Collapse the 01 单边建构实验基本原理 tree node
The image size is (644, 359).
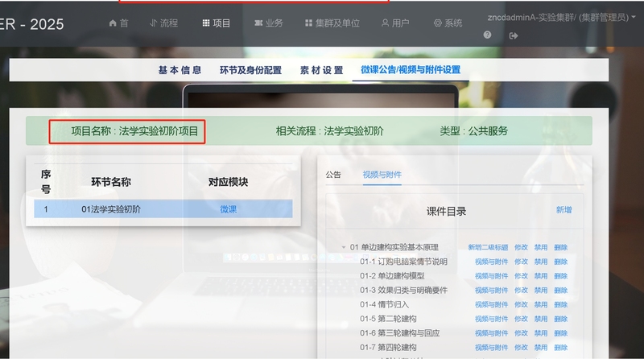pyautogui.click(x=344, y=247)
